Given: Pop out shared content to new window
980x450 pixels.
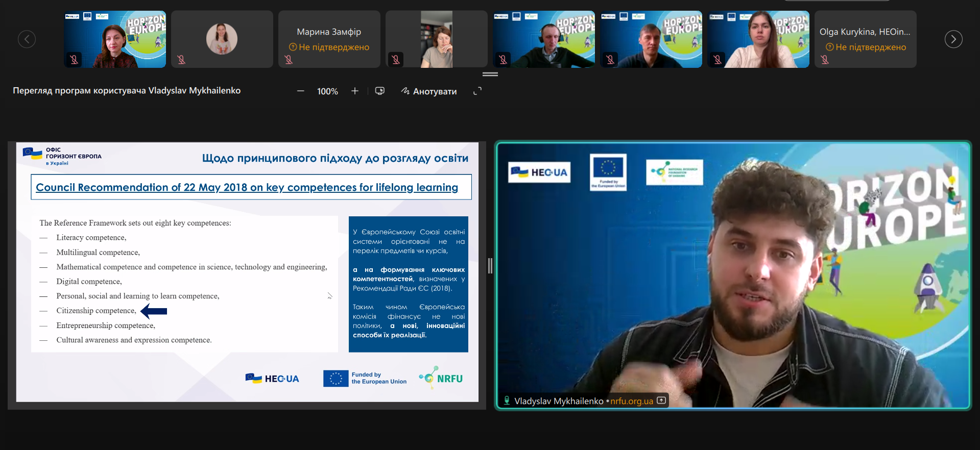Looking at the screenshot, I should click(379, 91).
